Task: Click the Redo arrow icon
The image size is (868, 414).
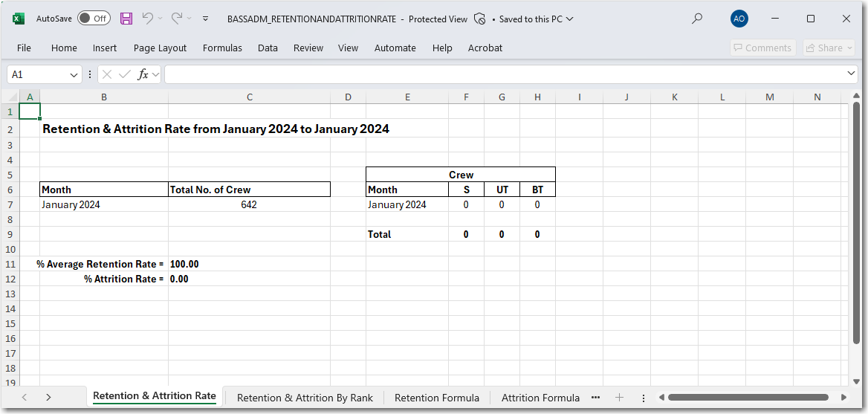Action: pyautogui.click(x=177, y=19)
